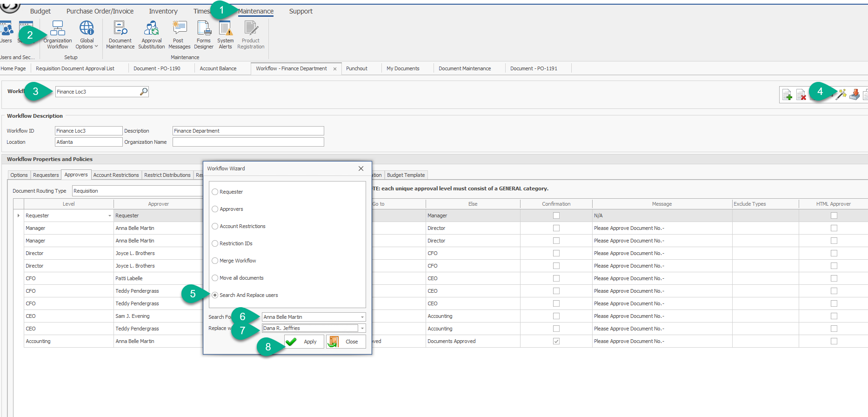The height and width of the screenshot is (417, 868).
Task: Select the Approvers radio option in wizard
Action: pyautogui.click(x=215, y=209)
